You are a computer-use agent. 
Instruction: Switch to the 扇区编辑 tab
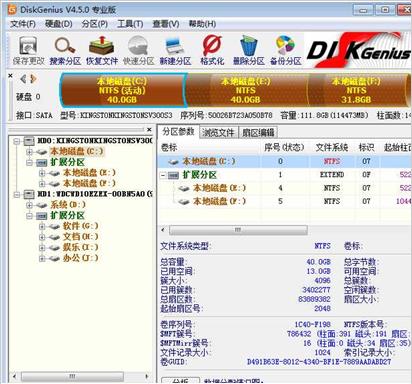point(258,132)
